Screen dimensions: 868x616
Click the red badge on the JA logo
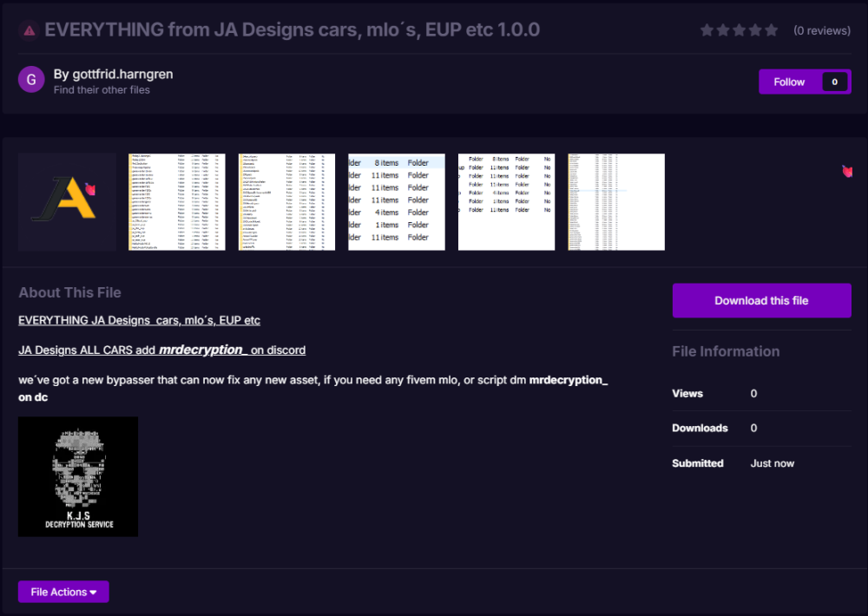[90, 189]
